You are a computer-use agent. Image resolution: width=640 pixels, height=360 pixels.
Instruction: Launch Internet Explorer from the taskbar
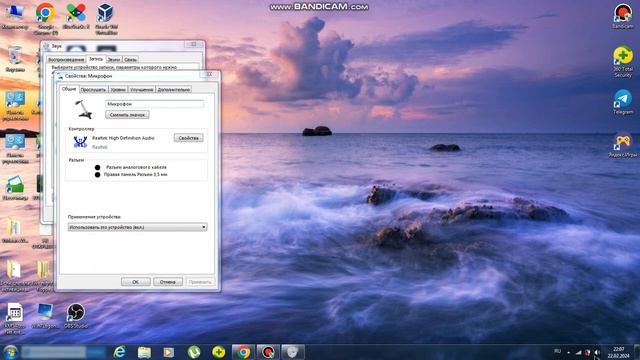coord(120,352)
